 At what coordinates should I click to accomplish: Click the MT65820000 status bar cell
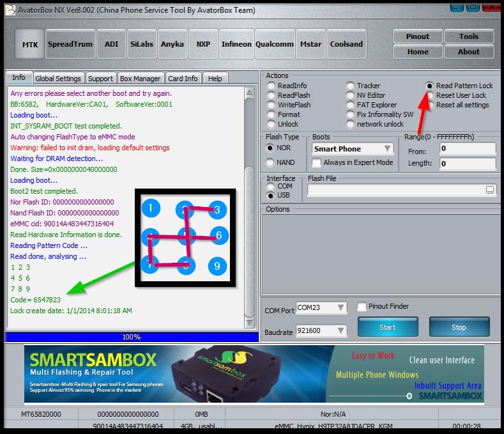41,414
